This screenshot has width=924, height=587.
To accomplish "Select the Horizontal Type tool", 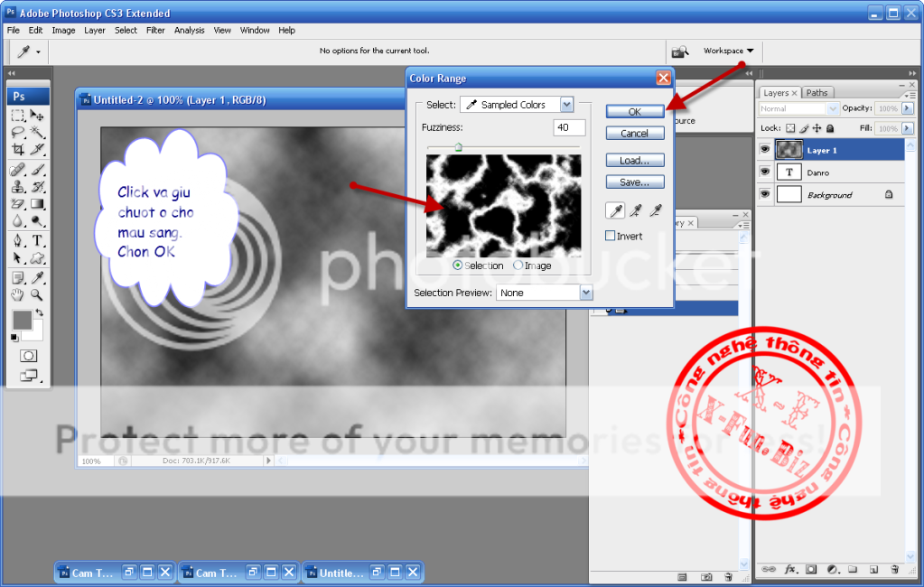I will coord(37,240).
